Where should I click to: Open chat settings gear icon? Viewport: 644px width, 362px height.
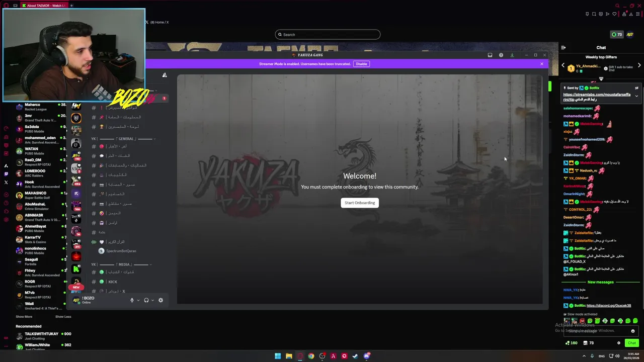click(619, 343)
